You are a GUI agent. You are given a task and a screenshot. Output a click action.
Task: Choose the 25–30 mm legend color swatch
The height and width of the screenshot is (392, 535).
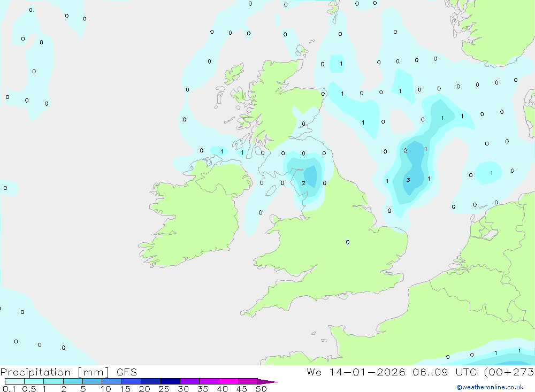[x=170, y=381]
